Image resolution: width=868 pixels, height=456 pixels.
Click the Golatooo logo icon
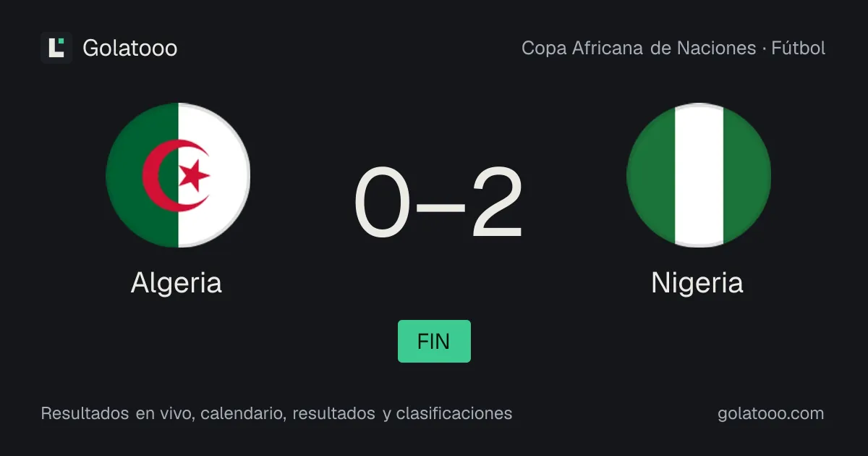tap(56, 48)
